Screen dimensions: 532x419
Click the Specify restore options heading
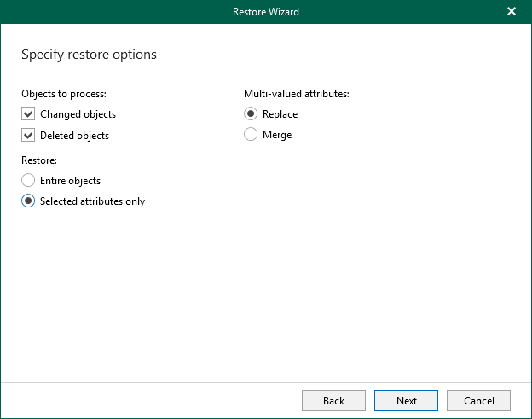(x=89, y=55)
